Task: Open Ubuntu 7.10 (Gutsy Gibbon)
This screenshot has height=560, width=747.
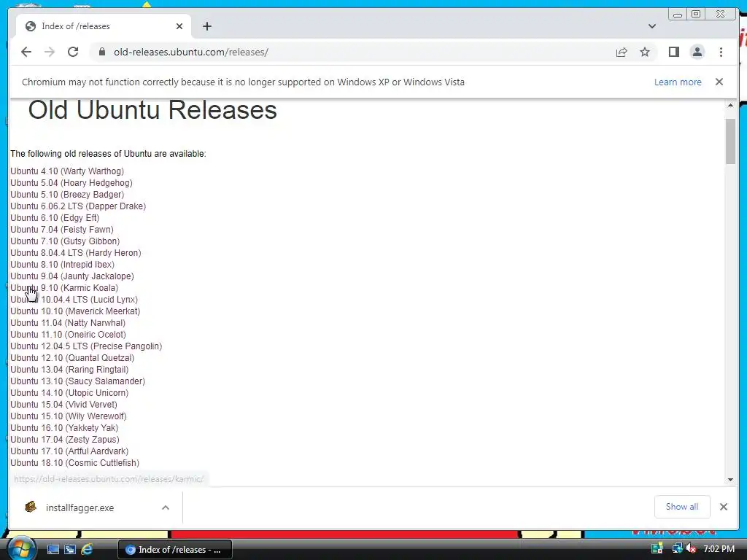Action: pyautogui.click(x=65, y=241)
